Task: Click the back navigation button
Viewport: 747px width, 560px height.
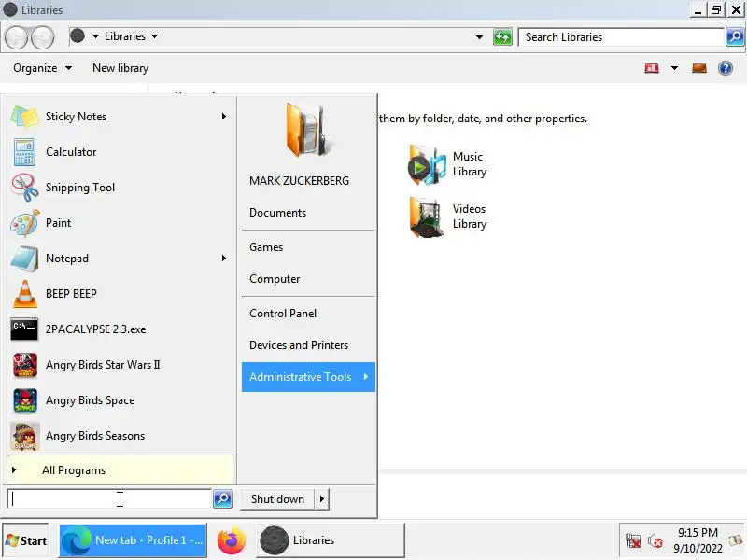Action: [17, 37]
